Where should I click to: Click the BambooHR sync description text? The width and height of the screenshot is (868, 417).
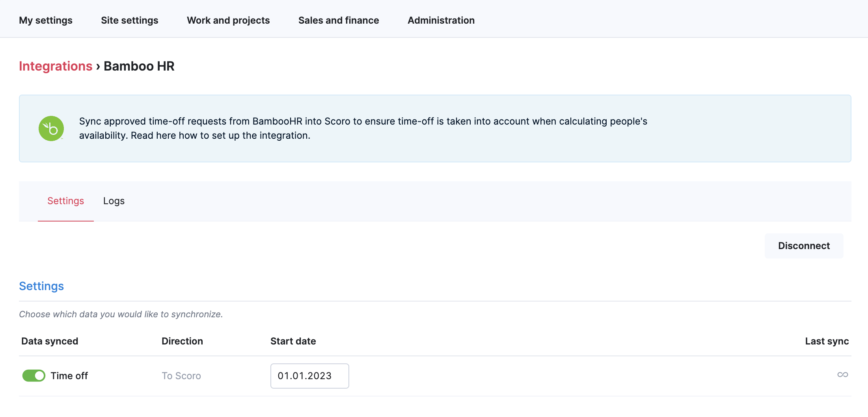pos(363,128)
